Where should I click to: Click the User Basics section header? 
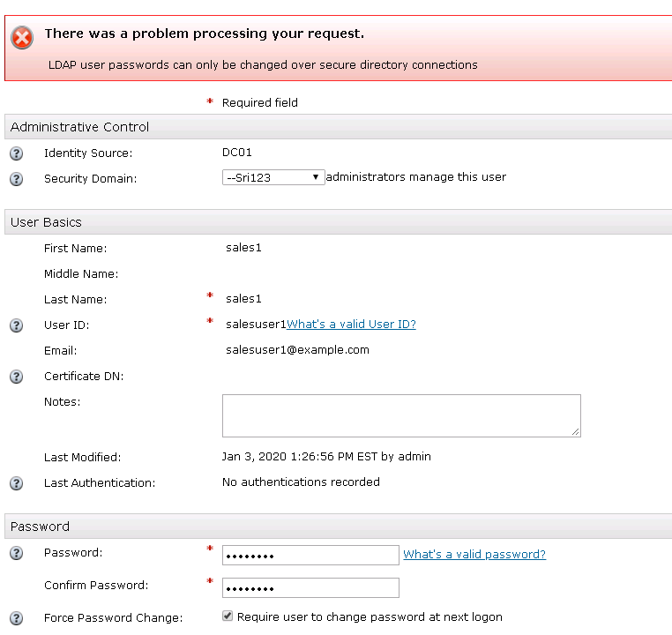point(46,222)
